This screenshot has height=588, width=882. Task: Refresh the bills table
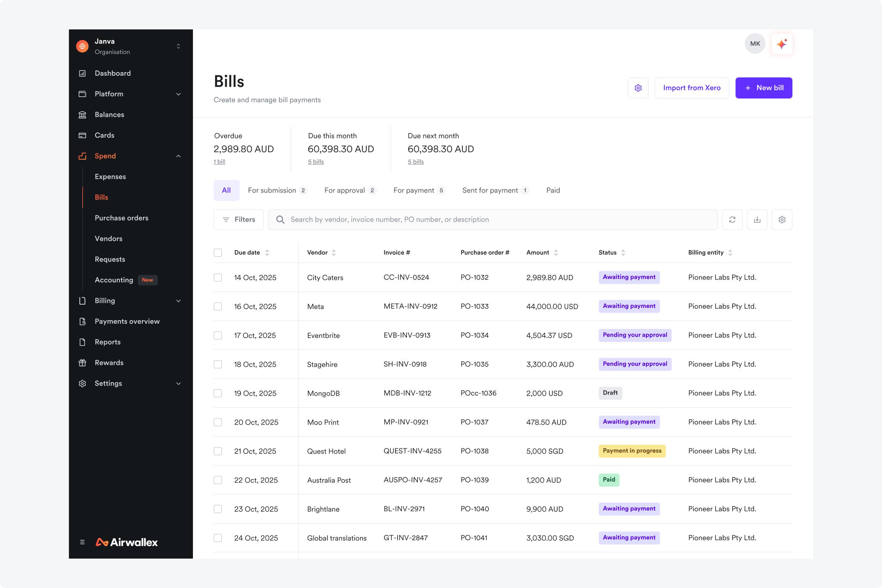point(732,219)
